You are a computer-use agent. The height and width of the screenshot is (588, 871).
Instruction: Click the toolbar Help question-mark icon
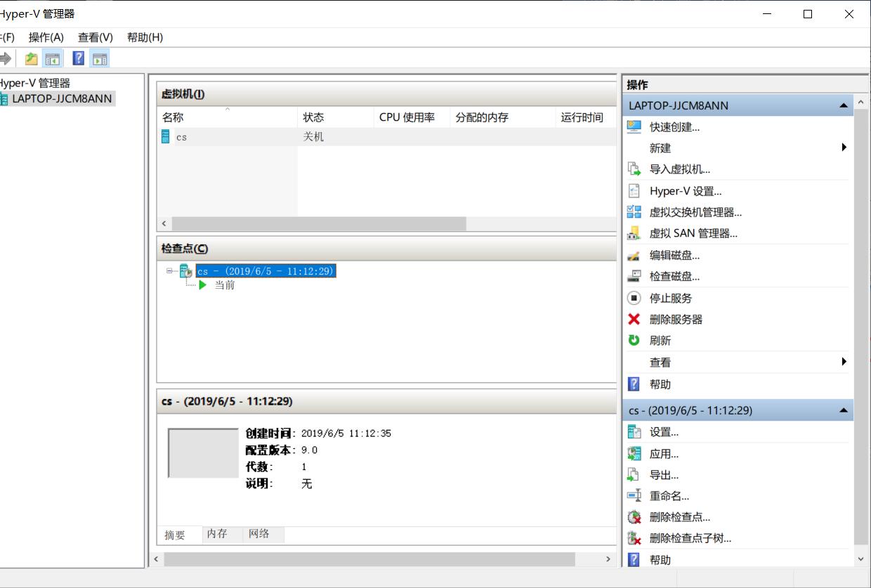[79, 58]
